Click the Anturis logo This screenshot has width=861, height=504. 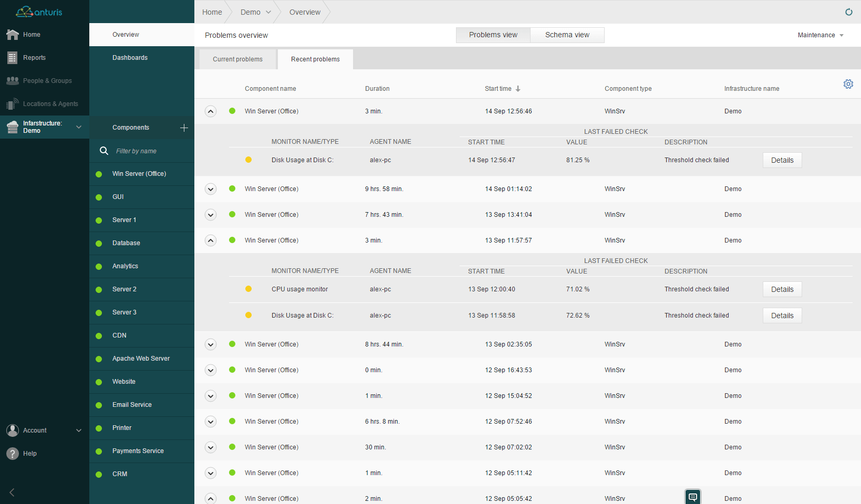pyautogui.click(x=39, y=12)
